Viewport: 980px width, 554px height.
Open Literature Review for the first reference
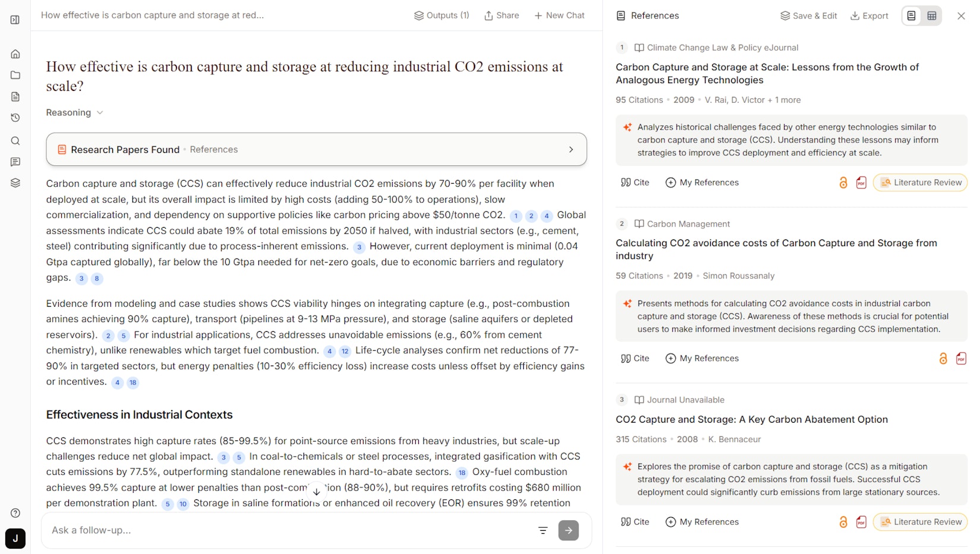(920, 182)
